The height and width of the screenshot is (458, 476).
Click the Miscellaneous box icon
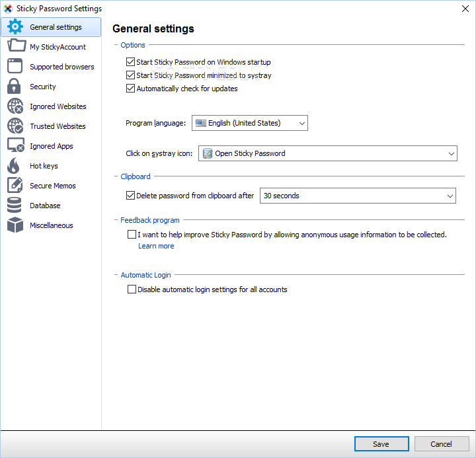pyautogui.click(x=15, y=225)
